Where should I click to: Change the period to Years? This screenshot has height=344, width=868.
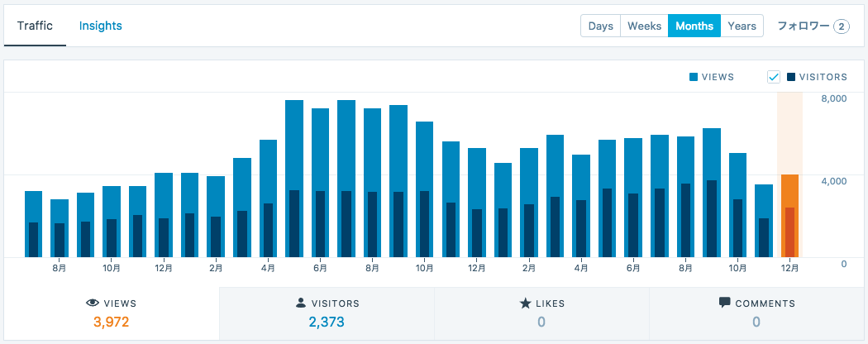(x=742, y=26)
